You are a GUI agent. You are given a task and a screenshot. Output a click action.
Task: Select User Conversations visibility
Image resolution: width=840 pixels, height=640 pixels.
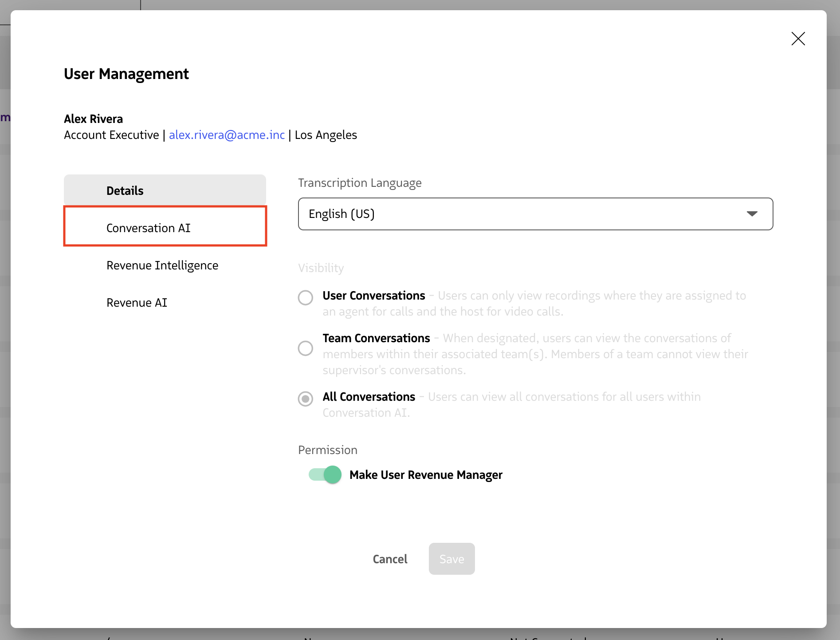305,298
